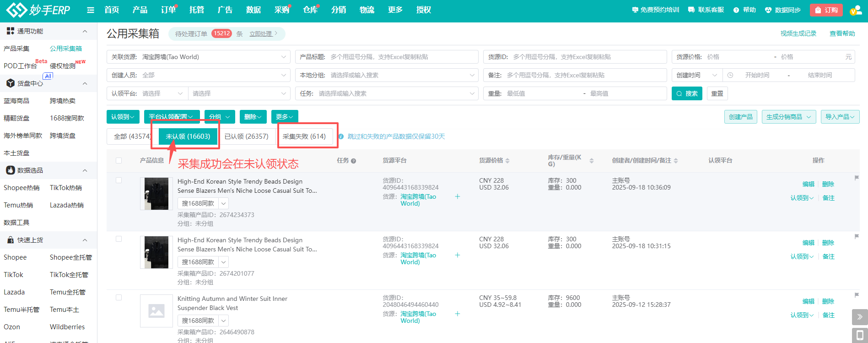
Task: Click the info icon beside the 30天 notice
Action: point(341,136)
